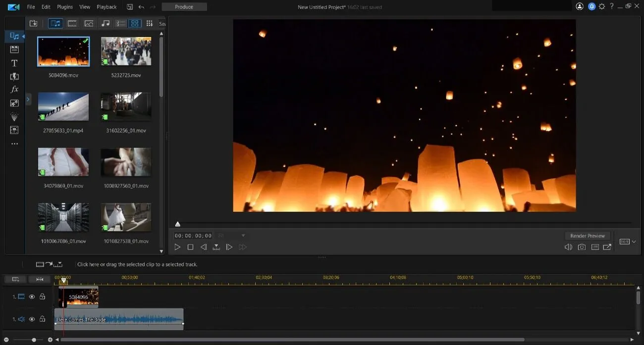The image size is (644, 345).
Task: Open the Playback menu
Action: (x=107, y=7)
